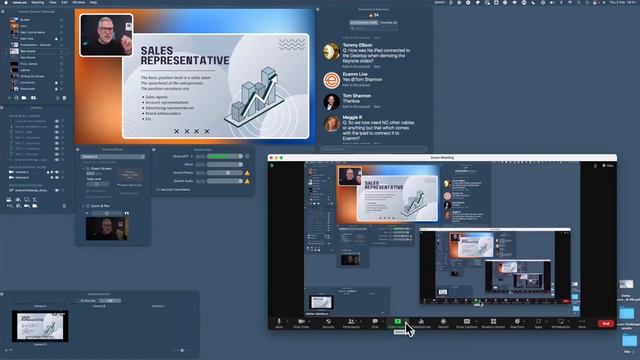Duplicate scene icon below scenes list
640x360 pixels.
click(16, 98)
